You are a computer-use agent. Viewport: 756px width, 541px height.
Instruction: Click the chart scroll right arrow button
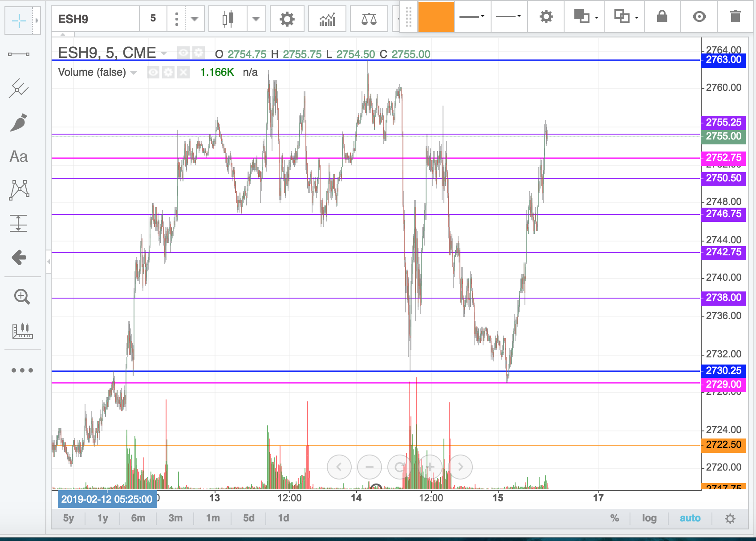tap(460, 467)
